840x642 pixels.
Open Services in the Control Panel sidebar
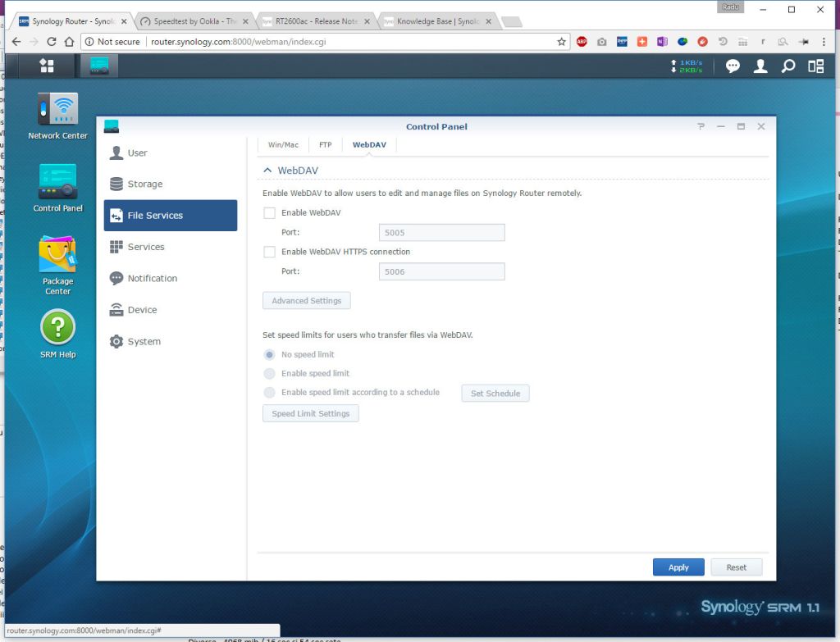171,247
